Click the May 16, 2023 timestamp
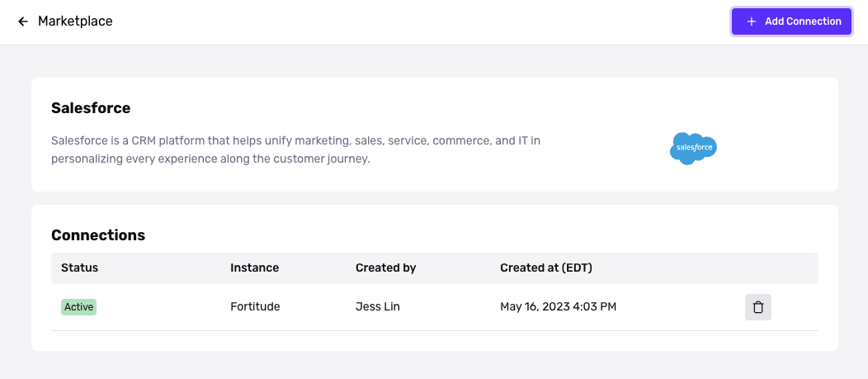Screen dimensions: 868x379 tap(558, 307)
